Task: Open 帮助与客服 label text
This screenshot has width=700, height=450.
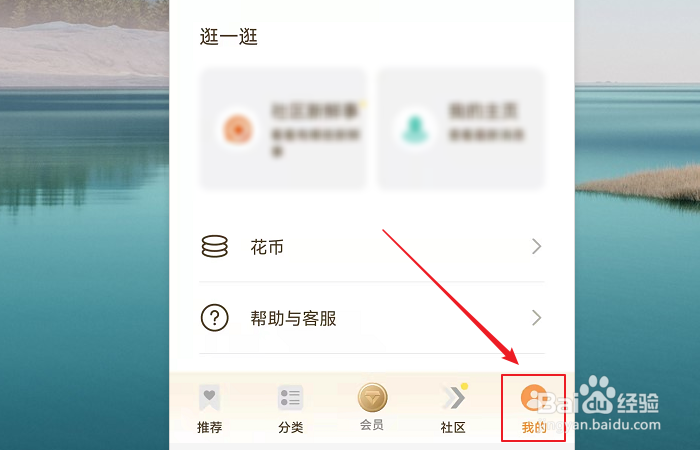Action: 293,318
